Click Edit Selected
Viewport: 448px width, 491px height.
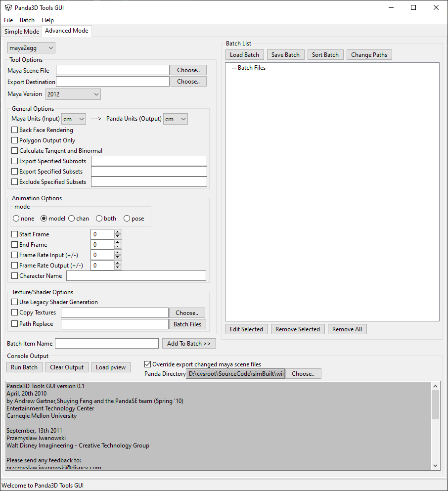coord(246,329)
